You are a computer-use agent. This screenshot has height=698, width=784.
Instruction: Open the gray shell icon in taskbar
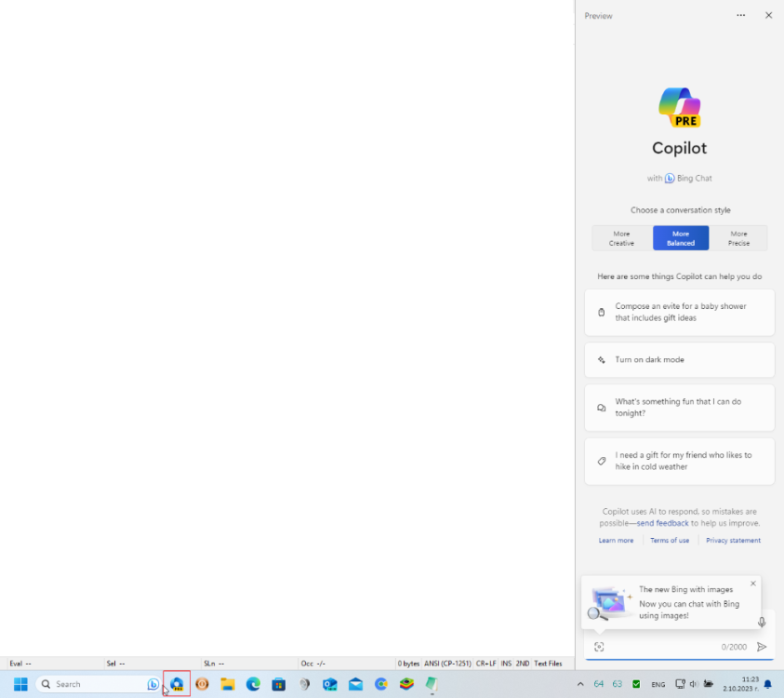(304, 683)
